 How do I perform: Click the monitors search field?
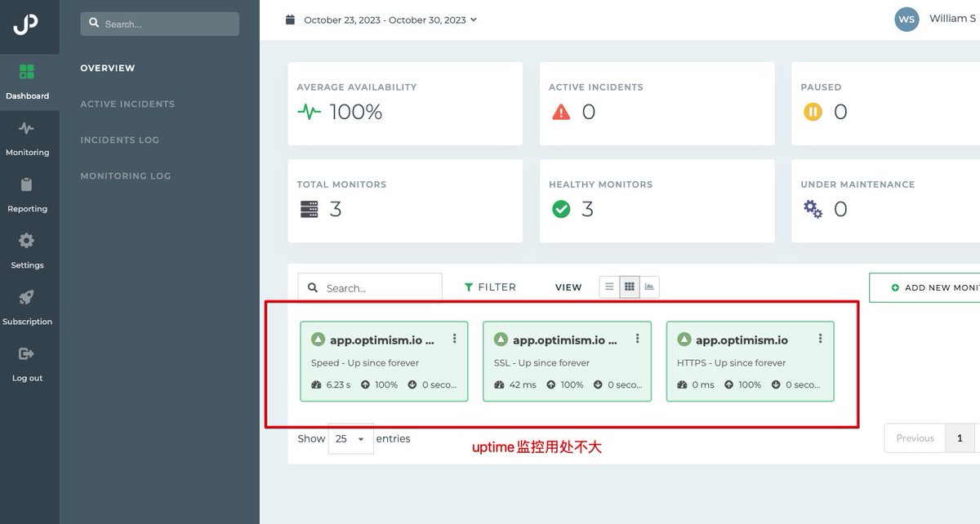370,287
